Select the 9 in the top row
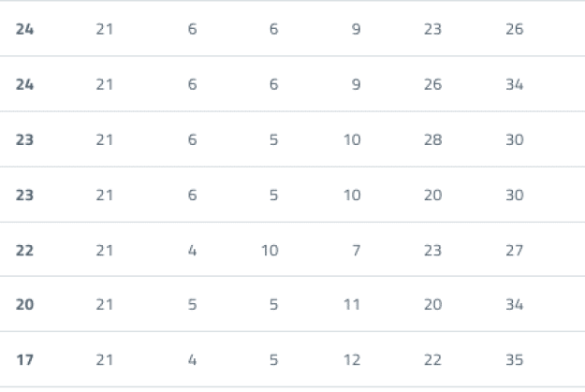The image size is (585, 392). pyautogui.click(x=356, y=30)
